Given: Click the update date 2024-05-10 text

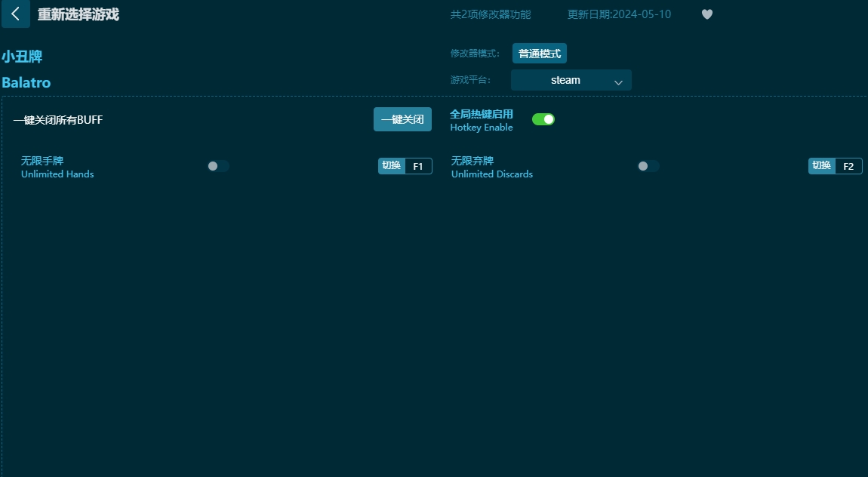Looking at the screenshot, I should 619,14.
